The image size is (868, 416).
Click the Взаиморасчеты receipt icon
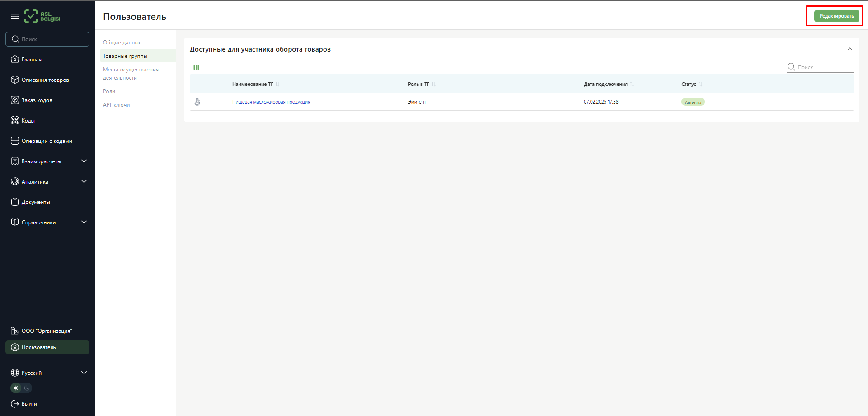(15, 161)
